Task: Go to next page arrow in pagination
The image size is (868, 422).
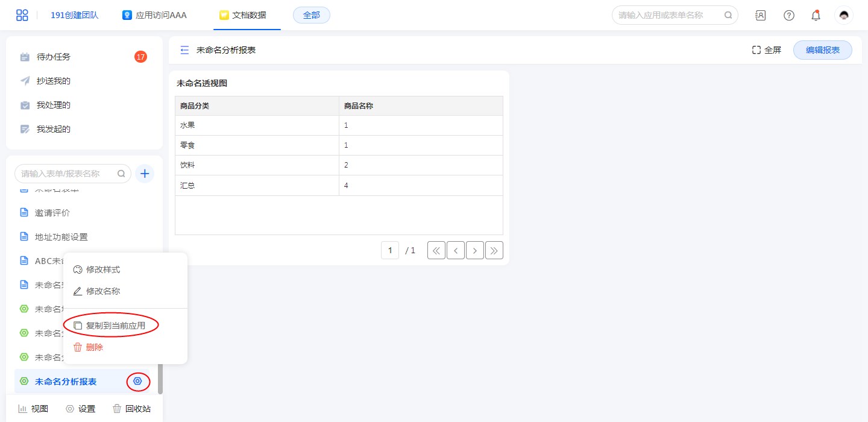Action: click(475, 250)
